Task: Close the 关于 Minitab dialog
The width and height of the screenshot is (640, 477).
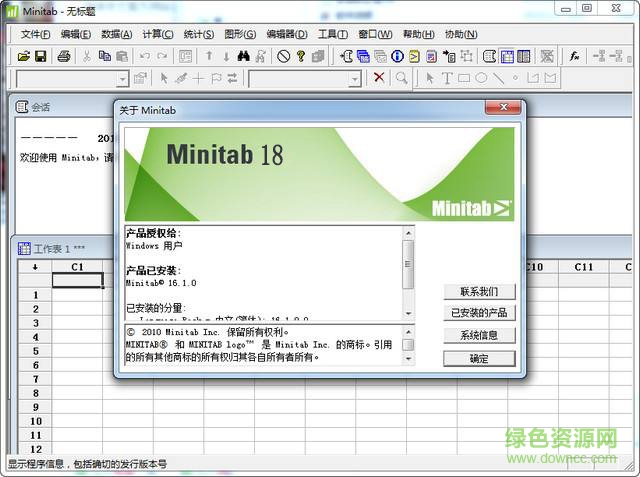Action: [503, 107]
